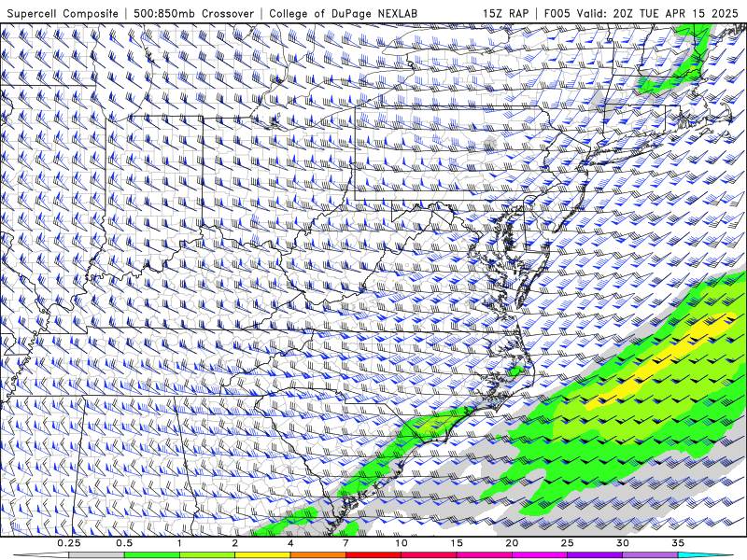Click the 0.5 value on the color scale
The image size is (747, 560).
pos(124,543)
